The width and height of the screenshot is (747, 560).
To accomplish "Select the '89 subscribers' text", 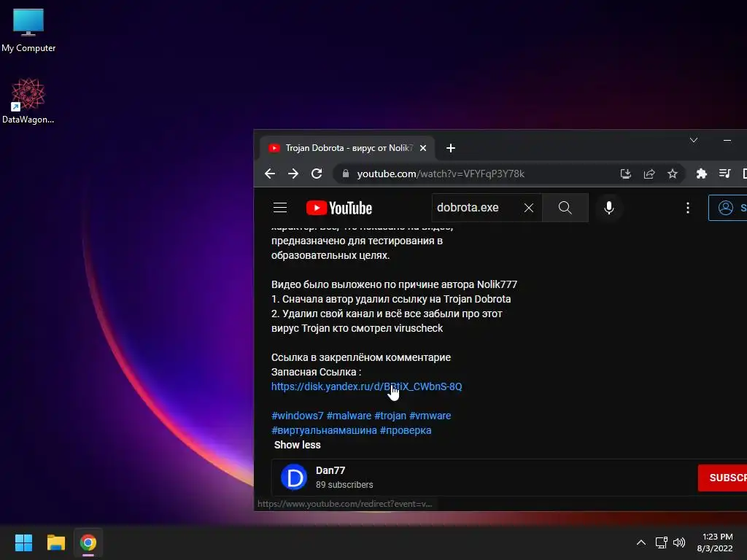I will 344,485.
